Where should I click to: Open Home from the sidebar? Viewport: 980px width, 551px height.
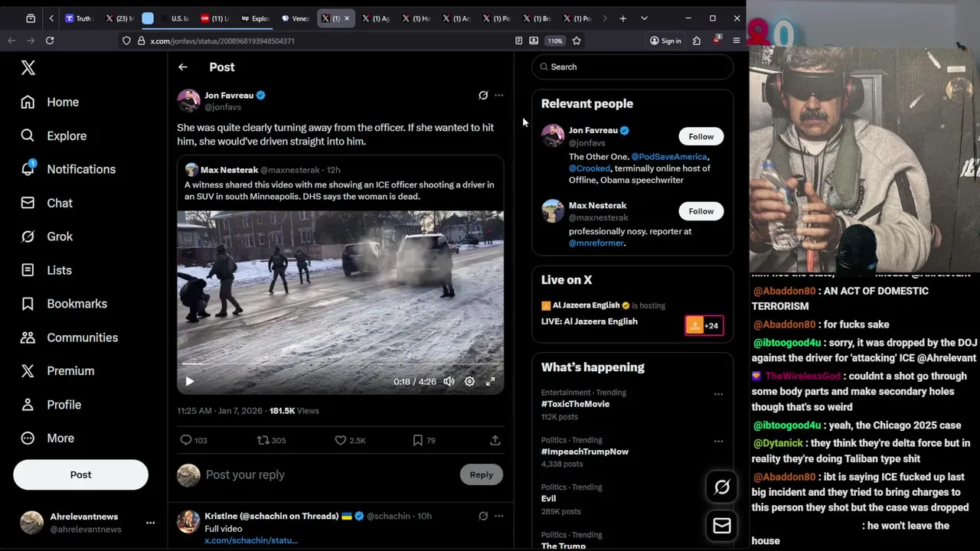[x=51, y=102]
